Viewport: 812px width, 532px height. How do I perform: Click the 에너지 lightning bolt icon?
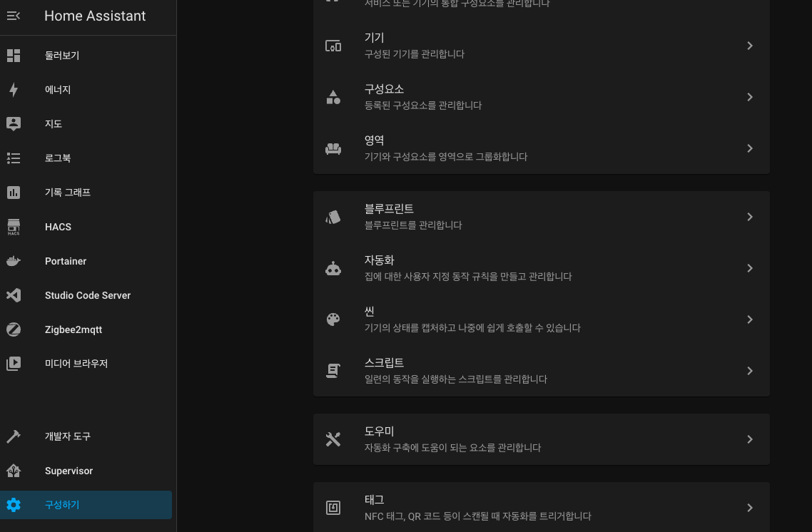[x=14, y=90]
